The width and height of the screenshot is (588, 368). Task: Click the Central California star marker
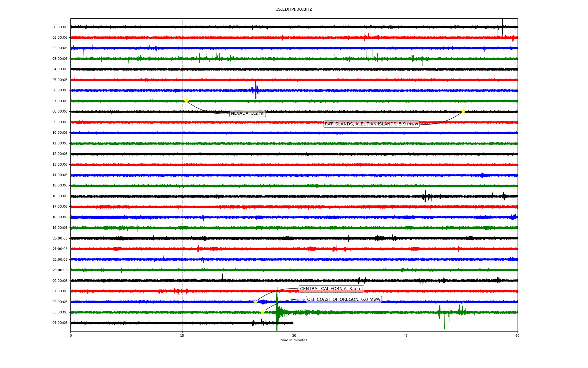tap(256, 302)
